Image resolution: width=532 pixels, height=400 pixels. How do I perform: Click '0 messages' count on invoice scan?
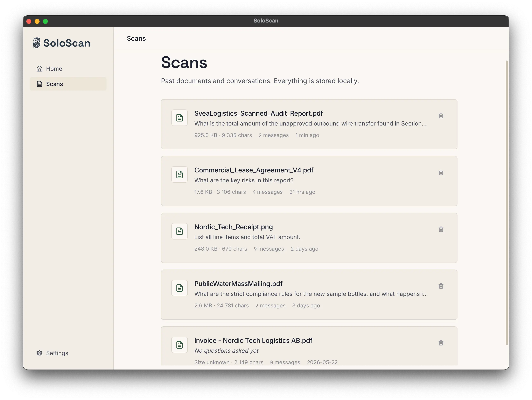click(x=285, y=362)
